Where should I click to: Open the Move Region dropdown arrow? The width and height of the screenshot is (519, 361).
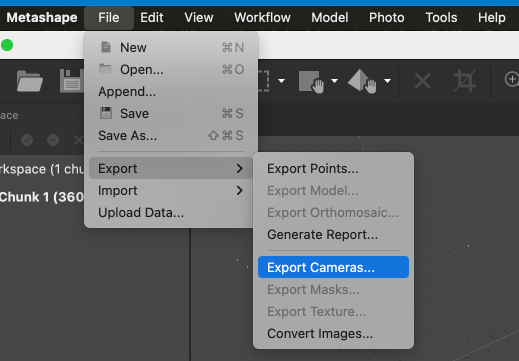[334, 81]
